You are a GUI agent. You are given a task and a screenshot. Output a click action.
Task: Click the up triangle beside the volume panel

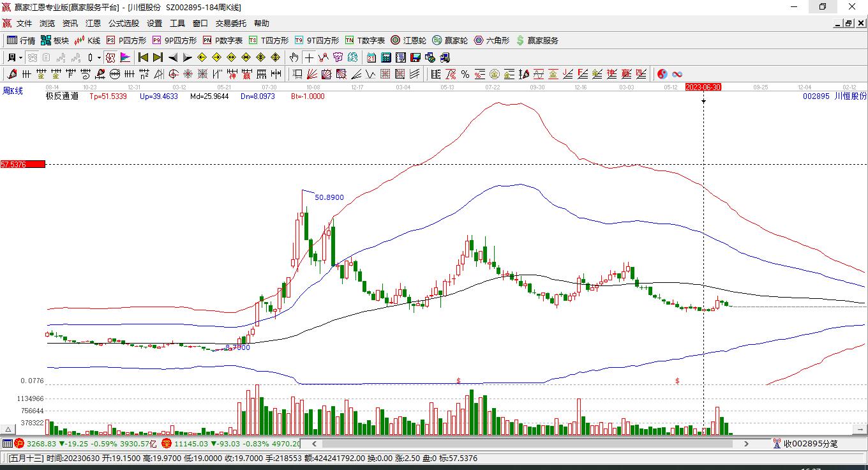pyautogui.click(x=9, y=429)
